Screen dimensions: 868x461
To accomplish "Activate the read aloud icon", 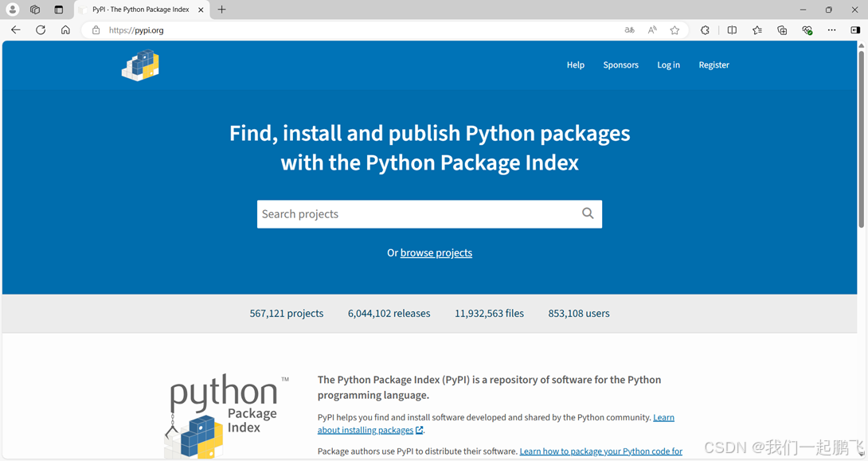I will (652, 30).
